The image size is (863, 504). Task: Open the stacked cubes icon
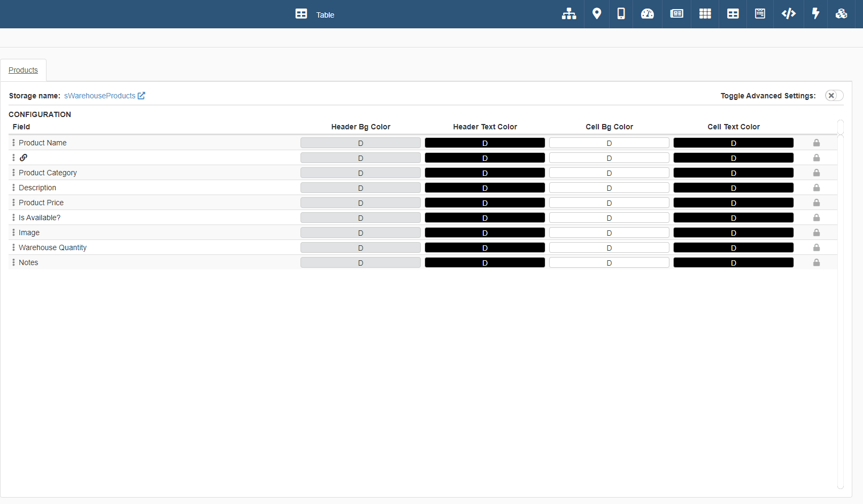(x=841, y=14)
